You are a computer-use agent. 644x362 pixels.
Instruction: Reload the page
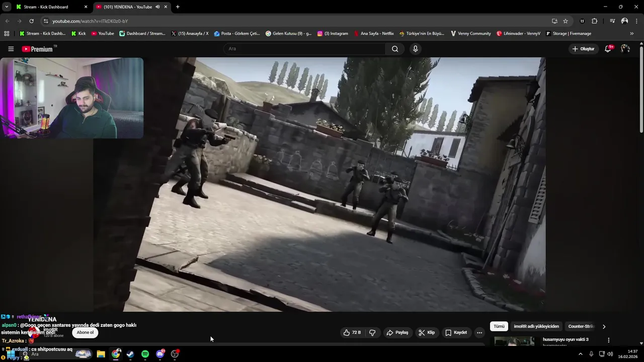[31, 21]
